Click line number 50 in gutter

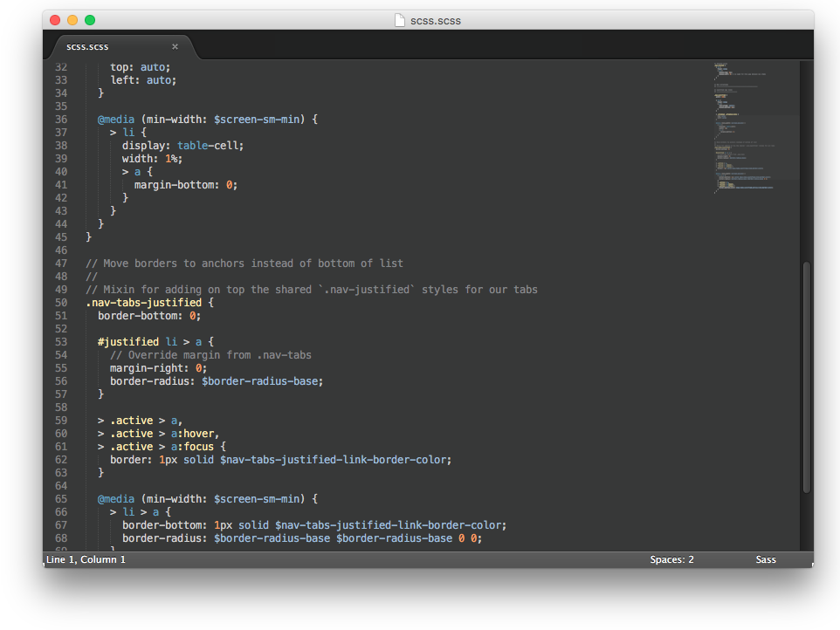61,303
